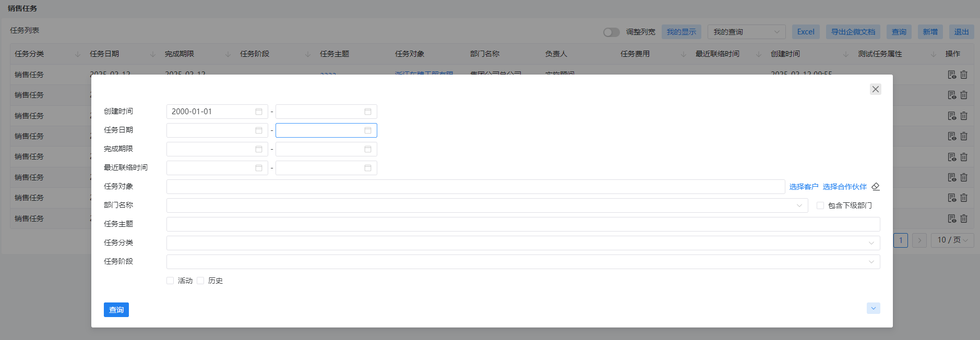Close the query dialog with X
This screenshot has width=980, height=340.
pyautogui.click(x=876, y=89)
